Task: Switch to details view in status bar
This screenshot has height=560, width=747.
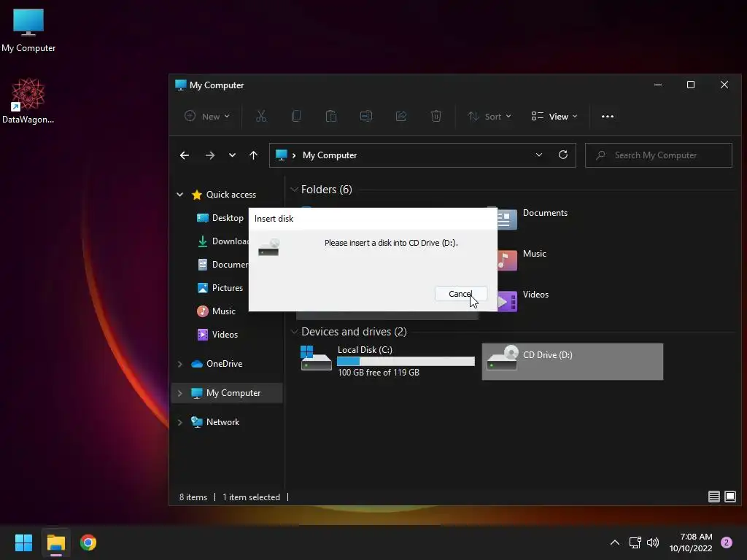Action: tap(713, 497)
